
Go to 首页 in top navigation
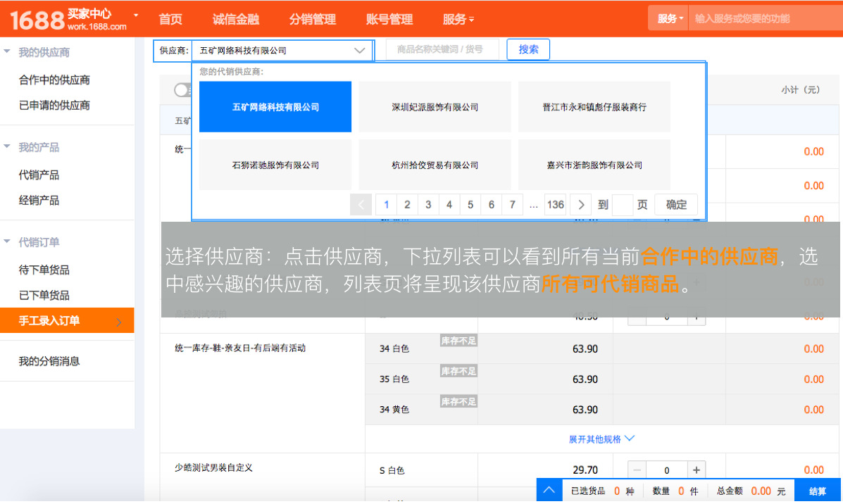(x=170, y=19)
